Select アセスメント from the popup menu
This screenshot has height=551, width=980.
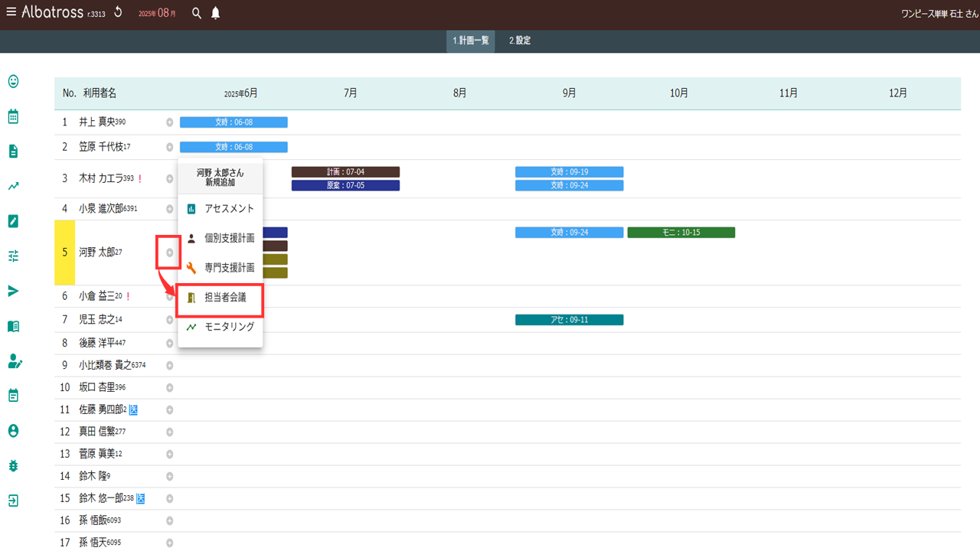229,209
